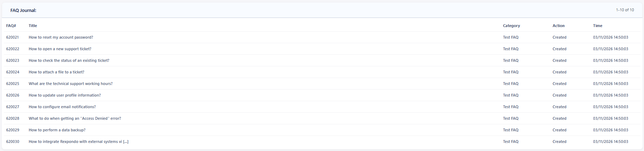The image size is (644, 151).
Task: Click the Time column header
Action: click(598, 26)
